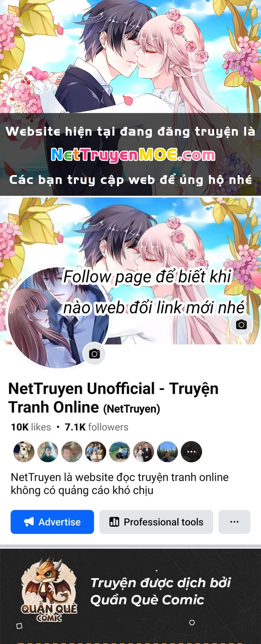Viewport: 261px width, 644px height.
Task: Click the profile picture camera icon
Action: (x=94, y=354)
